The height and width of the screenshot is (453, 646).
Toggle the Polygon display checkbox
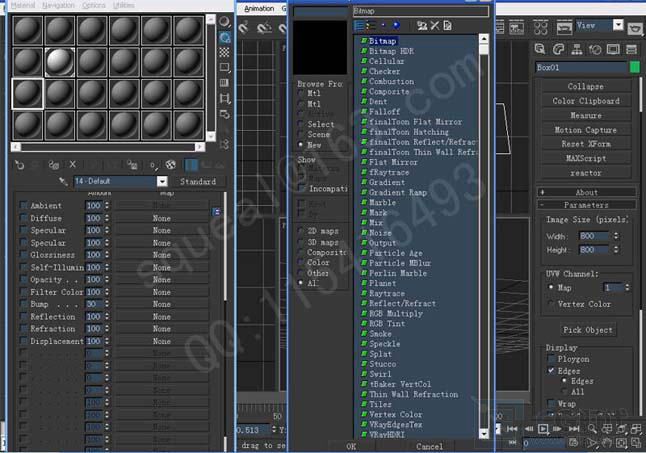pos(551,359)
